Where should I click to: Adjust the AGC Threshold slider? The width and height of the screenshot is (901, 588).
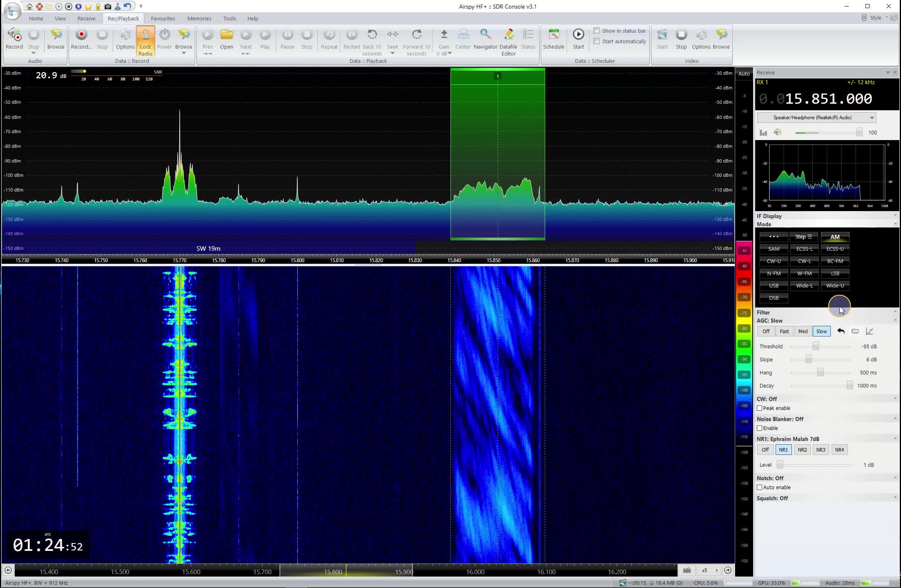(x=816, y=346)
